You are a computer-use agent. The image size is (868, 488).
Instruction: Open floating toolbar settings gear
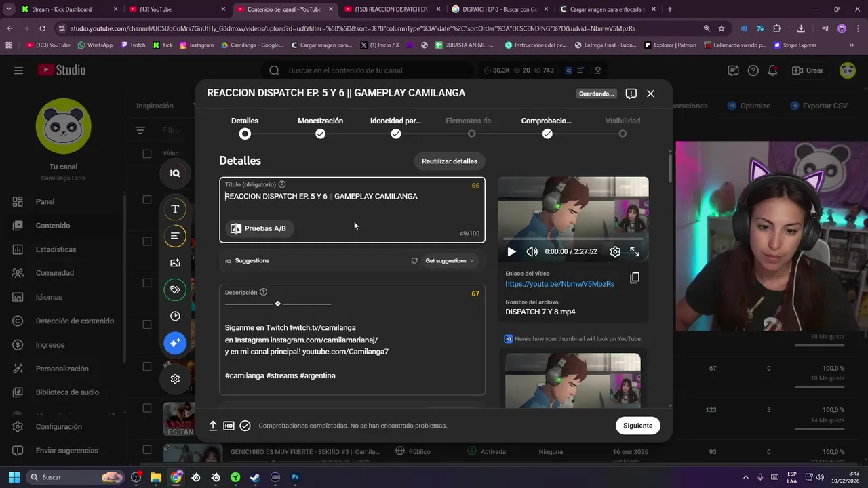pyautogui.click(x=175, y=379)
